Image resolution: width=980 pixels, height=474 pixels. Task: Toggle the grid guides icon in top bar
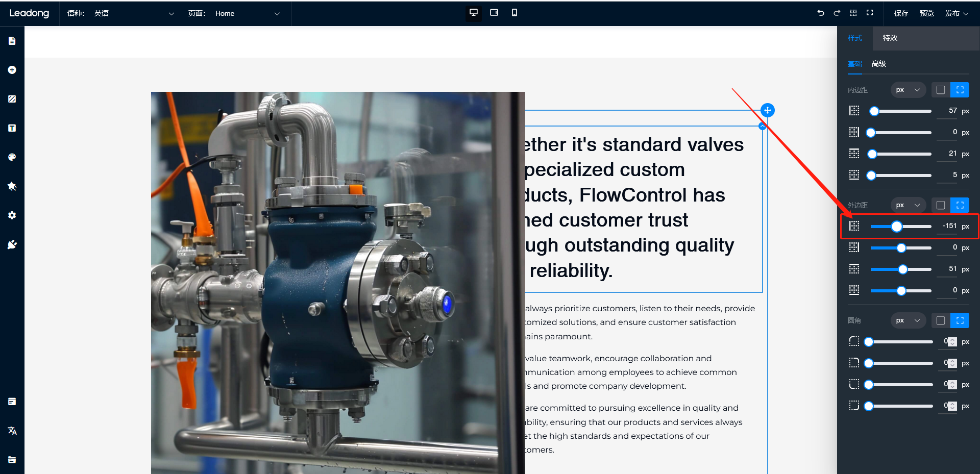pos(853,13)
